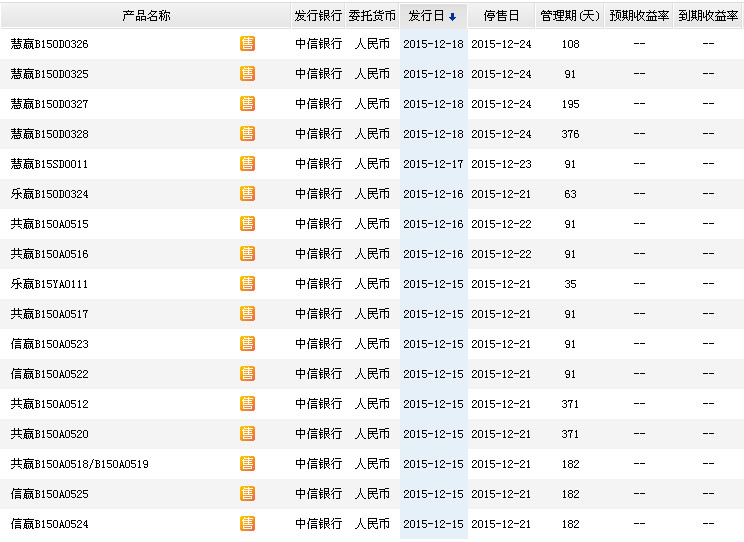This screenshot has width=744, height=542.
Task: Click the blue sort arrow beside 发行日
Action: (x=453, y=17)
